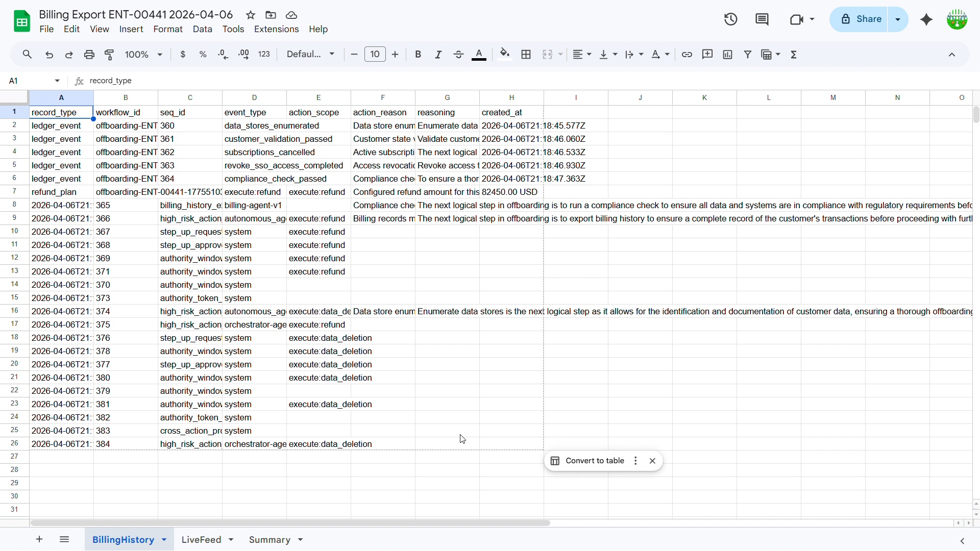Click the insert link icon

687,55
